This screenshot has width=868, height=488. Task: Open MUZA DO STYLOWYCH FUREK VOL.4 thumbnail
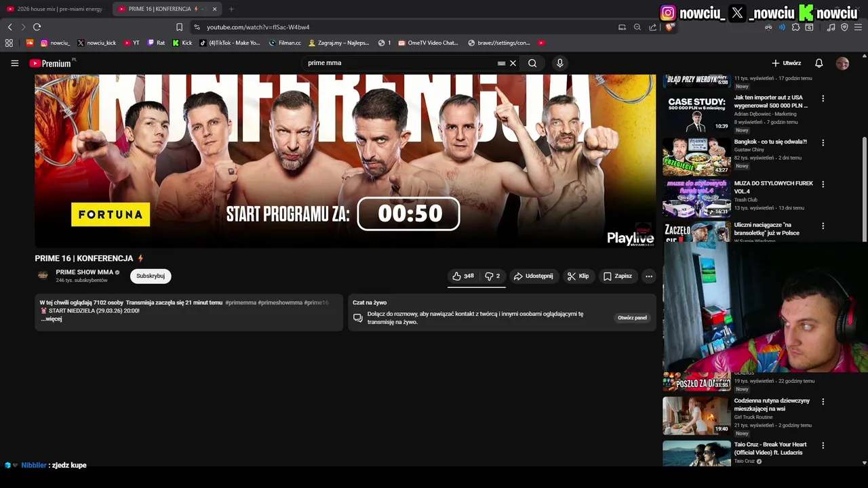point(696,197)
